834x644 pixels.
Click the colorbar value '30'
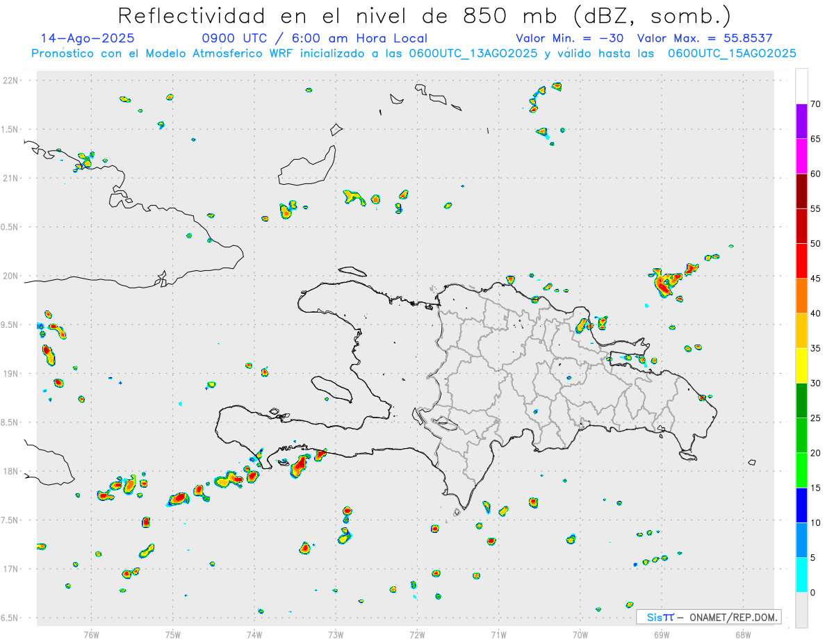pos(816,383)
